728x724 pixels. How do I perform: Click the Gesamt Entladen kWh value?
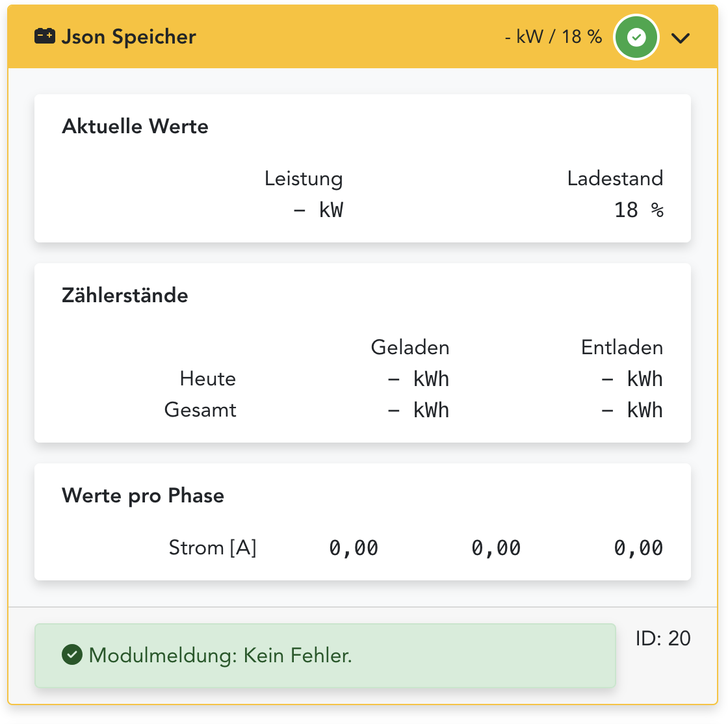pos(632,410)
